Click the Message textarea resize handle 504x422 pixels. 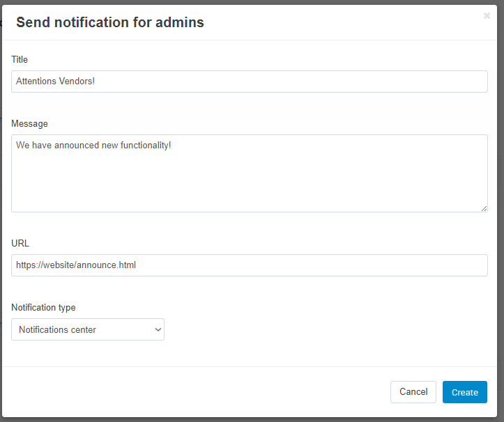[484, 208]
